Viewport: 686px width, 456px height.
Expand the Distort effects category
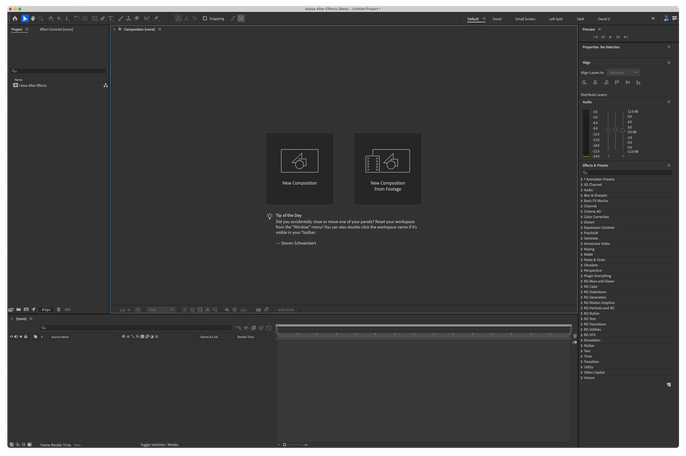pos(582,222)
